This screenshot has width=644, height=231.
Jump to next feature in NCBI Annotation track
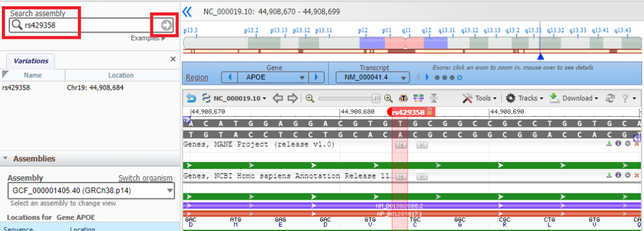(422, 176)
